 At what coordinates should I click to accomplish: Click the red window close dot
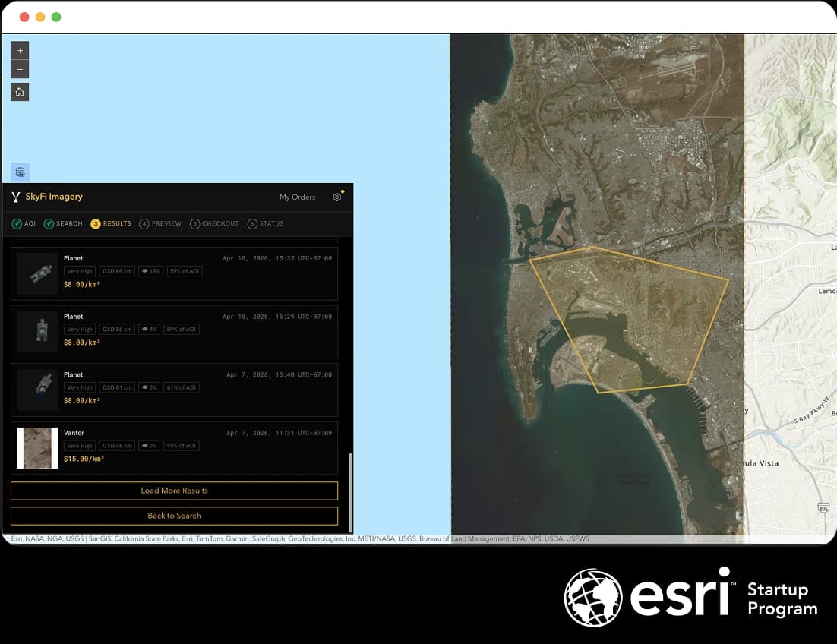tap(24, 17)
